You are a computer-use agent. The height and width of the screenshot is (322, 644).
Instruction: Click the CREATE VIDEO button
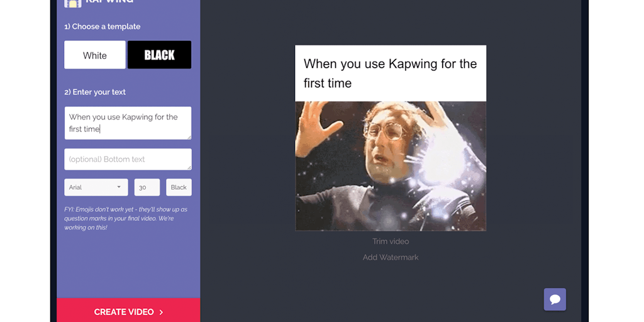[x=128, y=310]
